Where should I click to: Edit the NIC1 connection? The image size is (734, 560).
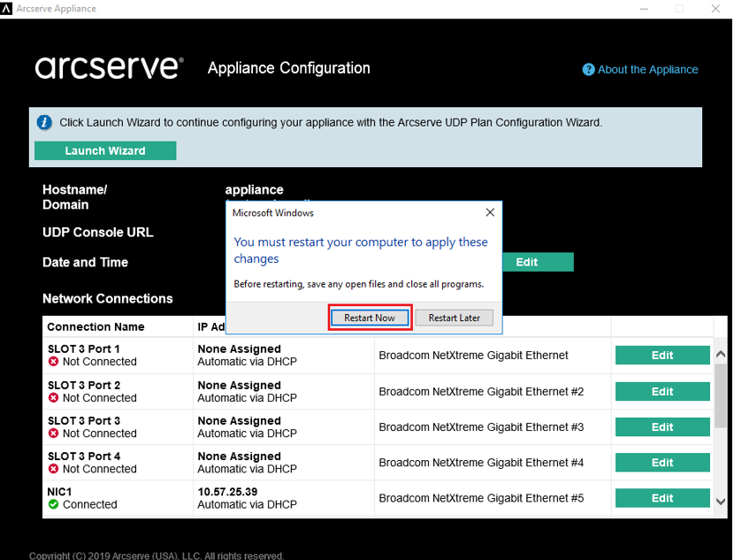pyautogui.click(x=662, y=498)
